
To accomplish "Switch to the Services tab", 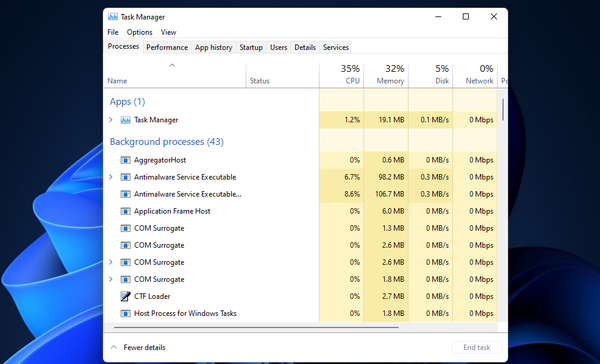I will coord(336,47).
